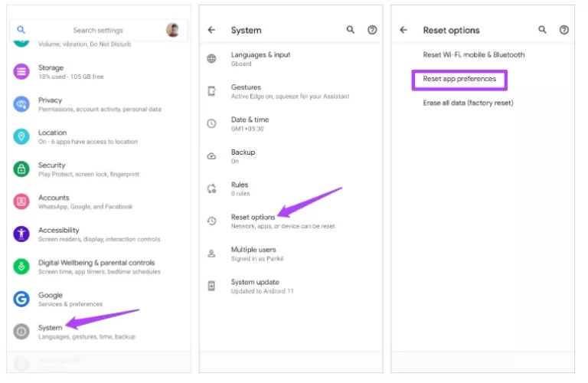Click the search icon on System screen
The image size is (588, 383).
tap(351, 30)
